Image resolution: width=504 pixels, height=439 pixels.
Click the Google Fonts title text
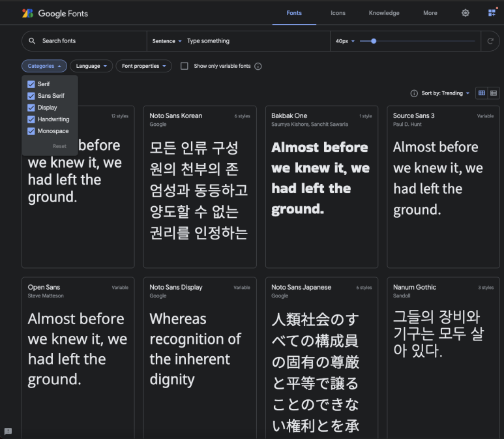pyautogui.click(x=63, y=14)
